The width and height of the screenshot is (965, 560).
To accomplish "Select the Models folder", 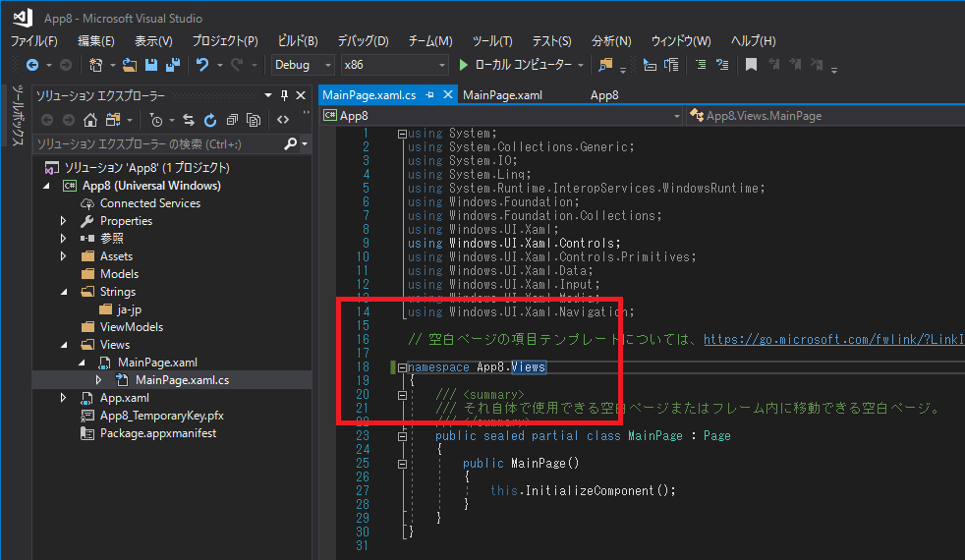I will (119, 274).
